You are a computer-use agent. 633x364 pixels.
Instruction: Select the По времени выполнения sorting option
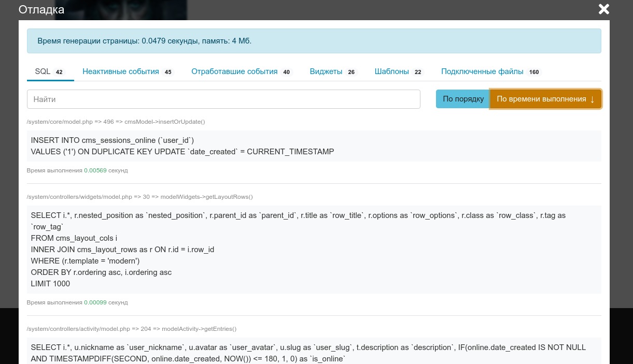pyautogui.click(x=541, y=99)
